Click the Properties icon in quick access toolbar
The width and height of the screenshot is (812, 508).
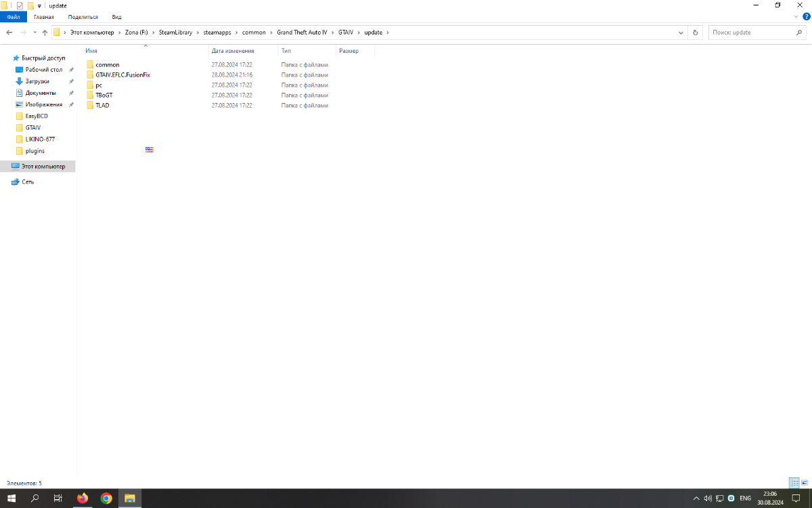tap(20, 5)
